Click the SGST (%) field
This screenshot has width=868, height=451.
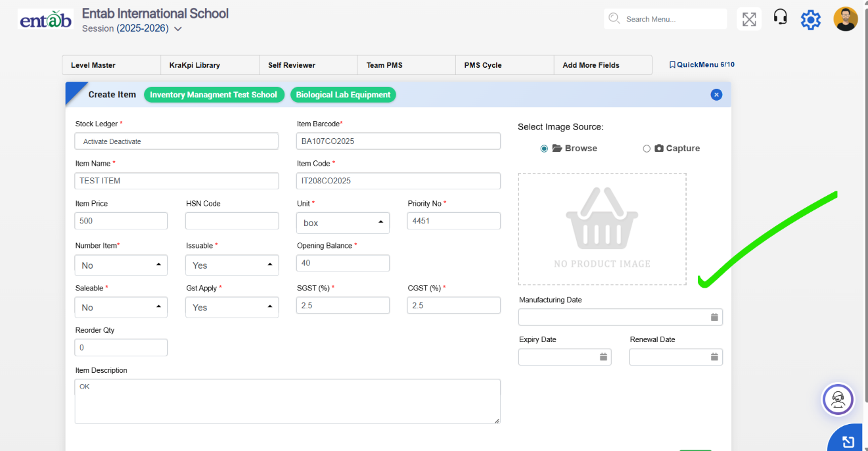click(x=343, y=305)
